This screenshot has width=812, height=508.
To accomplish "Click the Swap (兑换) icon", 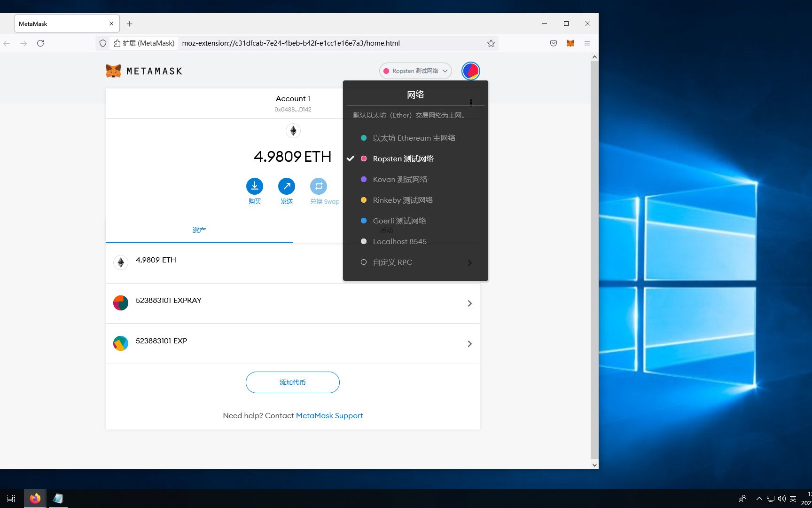I will click(319, 186).
